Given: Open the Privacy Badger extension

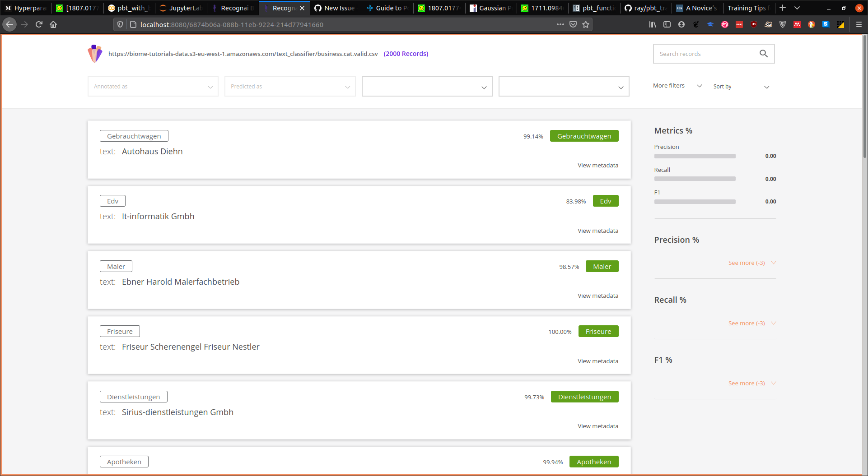Looking at the screenshot, I should (x=768, y=25).
